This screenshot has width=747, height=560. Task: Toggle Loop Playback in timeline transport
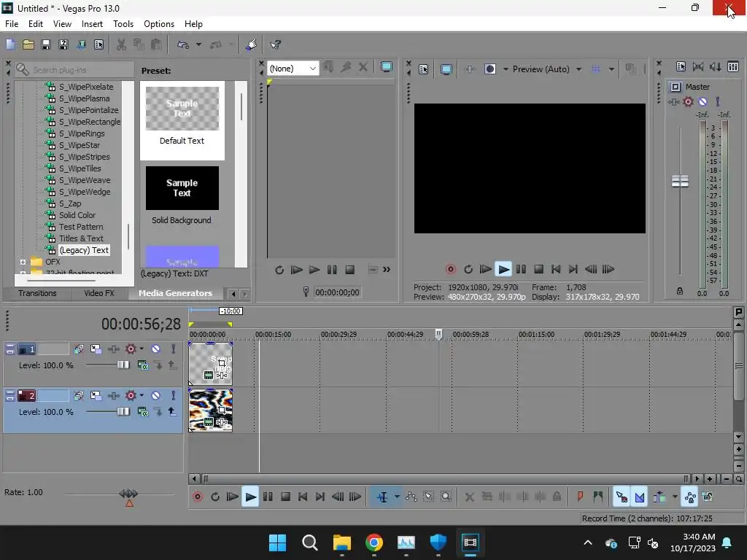(x=215, y=497)
